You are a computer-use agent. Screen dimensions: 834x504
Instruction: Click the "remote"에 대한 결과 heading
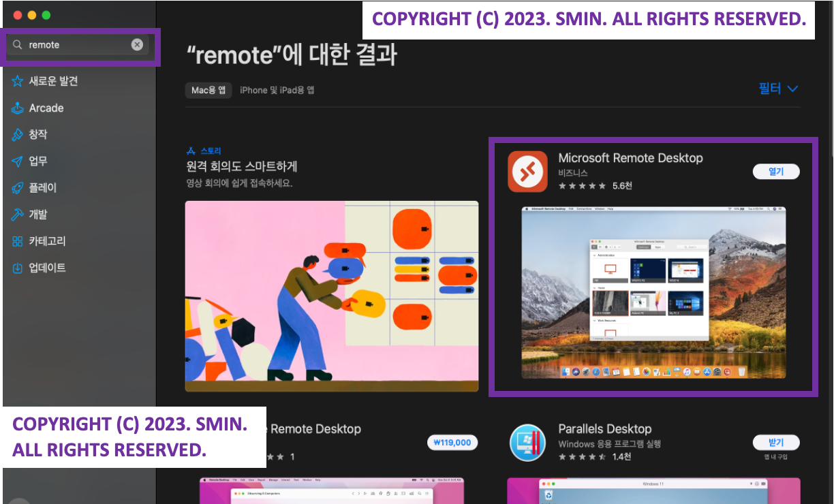[292, 55]
